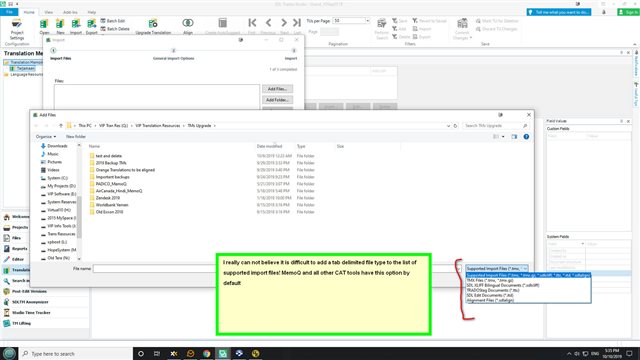Select the '2019 Backup TMs' folder
The height and width of the screenshot is (360, 640).
click(x=111, y=163)
